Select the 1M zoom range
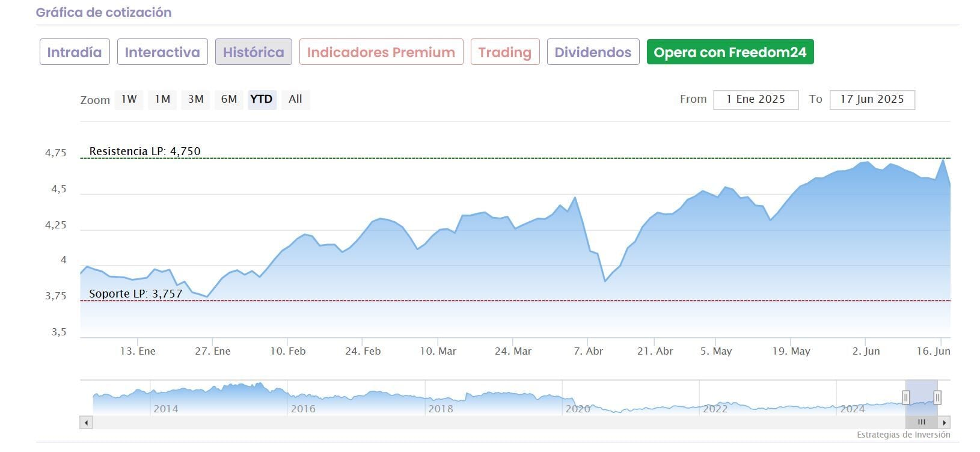This screenshot has width=980, height=452. 162,99
